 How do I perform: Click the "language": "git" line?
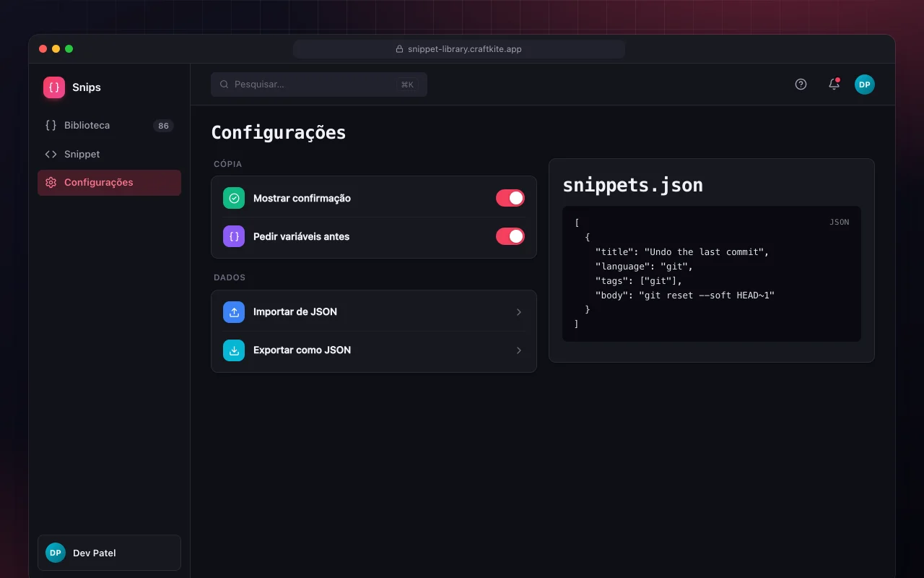coord(644,267)
